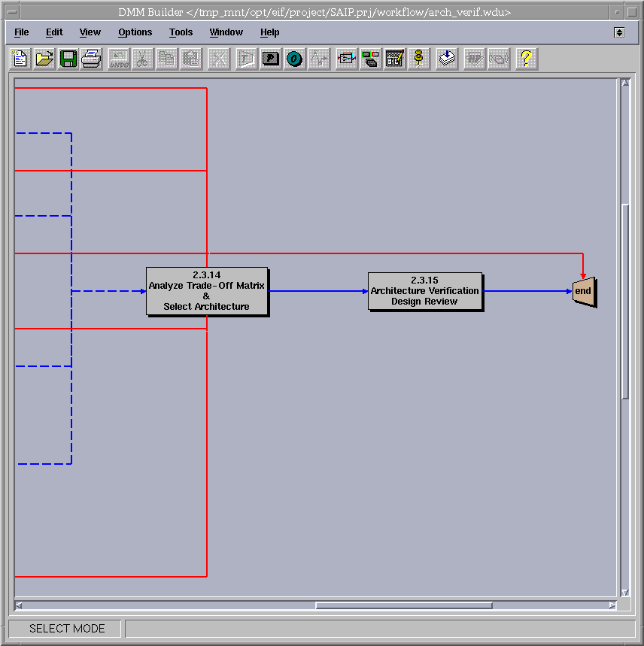Click the pushpin toolbar icon
The width and height of the screenshot is (644, 646).
419,59
